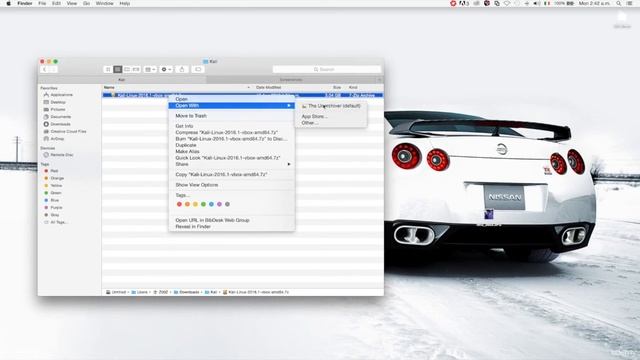
Task: Open Creative Cloud Files in sidebar
Action: point(68,131)
